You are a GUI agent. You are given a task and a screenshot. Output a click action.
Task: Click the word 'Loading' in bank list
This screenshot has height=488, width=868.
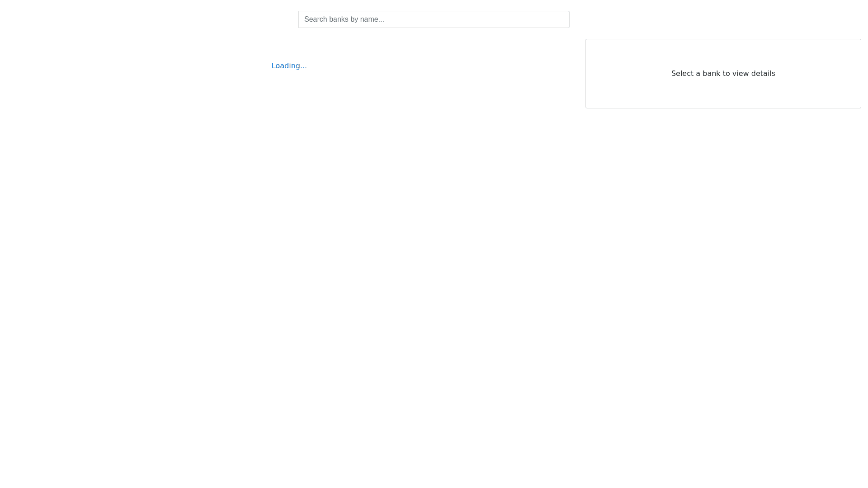point(285,66)
